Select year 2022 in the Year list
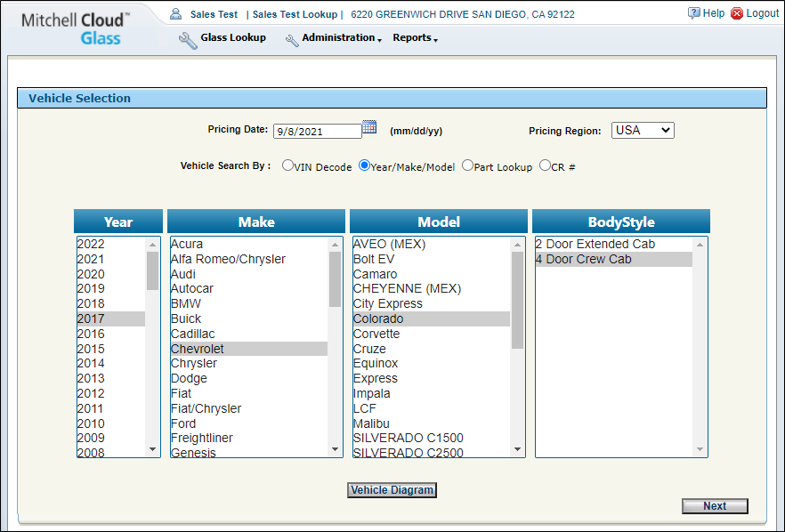This screenshot has height=532, width=785. [x=111, y=245]
